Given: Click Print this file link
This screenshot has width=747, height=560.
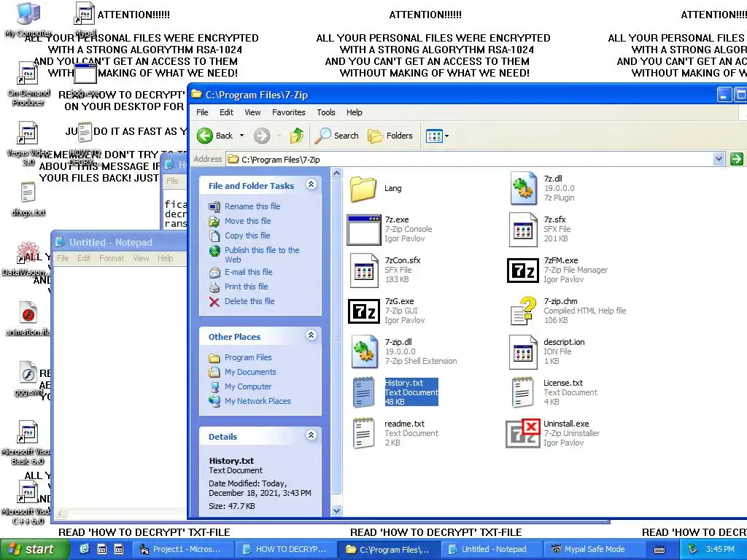Looking at the screenshot, I should [247, 287].
